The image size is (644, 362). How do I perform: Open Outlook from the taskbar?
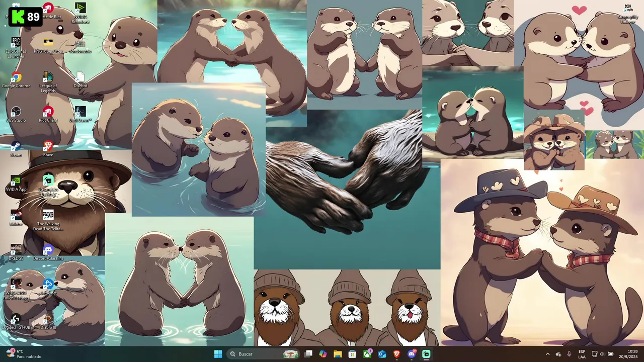[x=382, y=354]
